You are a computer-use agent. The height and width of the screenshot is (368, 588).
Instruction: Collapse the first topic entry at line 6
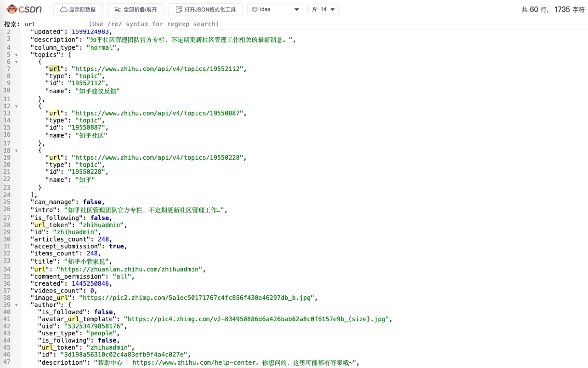pyautogui.click(x=17, y=62)
